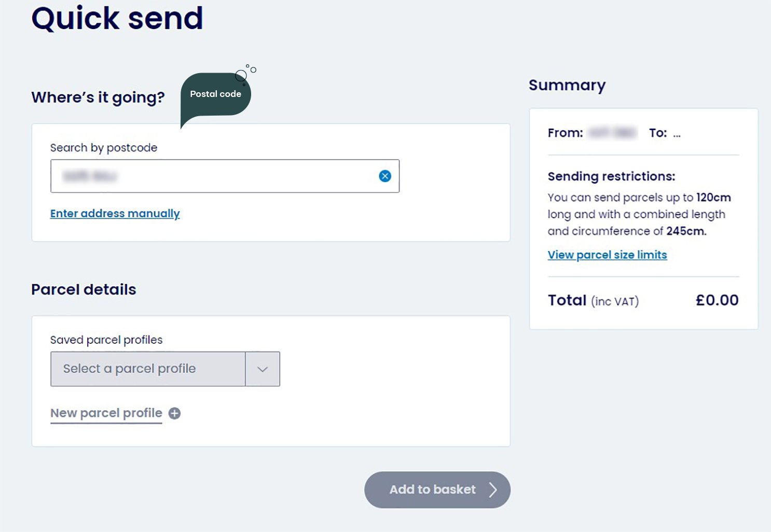Expand saved parcel profiles using chevron arrow
The image size is (771, 532).
pyautogui.click(x=263, y=369)
